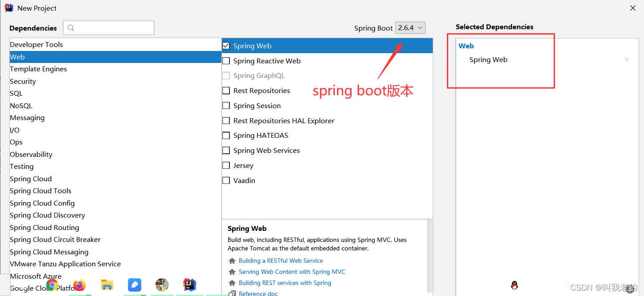The image size is (644, 296).
Task: Open the Spring Cloud Tools category
Action: (x=115, y=191)
